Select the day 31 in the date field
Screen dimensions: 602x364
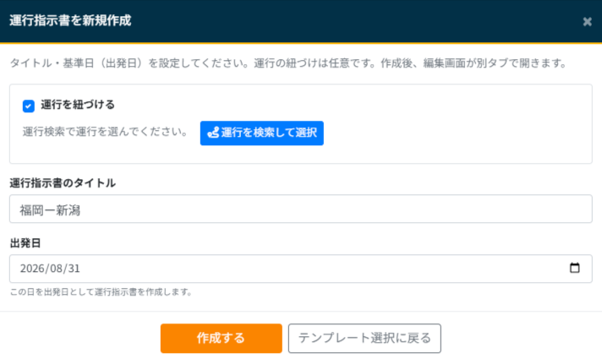74,269
